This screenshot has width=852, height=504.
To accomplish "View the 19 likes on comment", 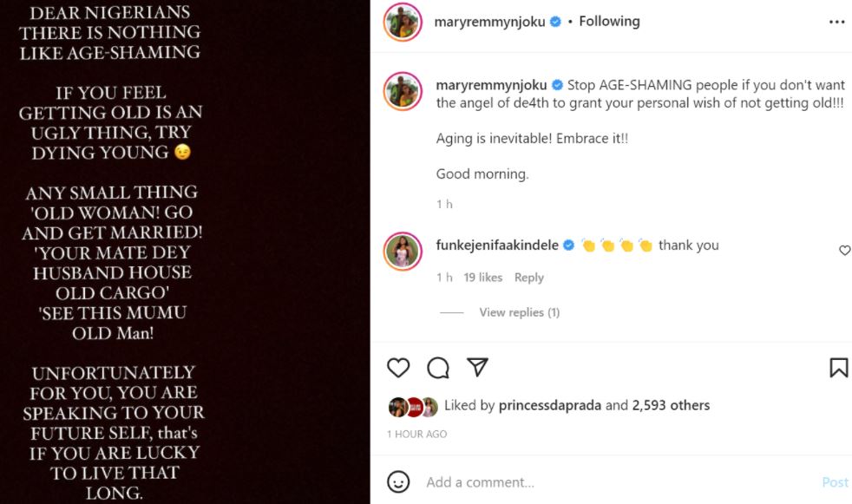I will 483,278.
